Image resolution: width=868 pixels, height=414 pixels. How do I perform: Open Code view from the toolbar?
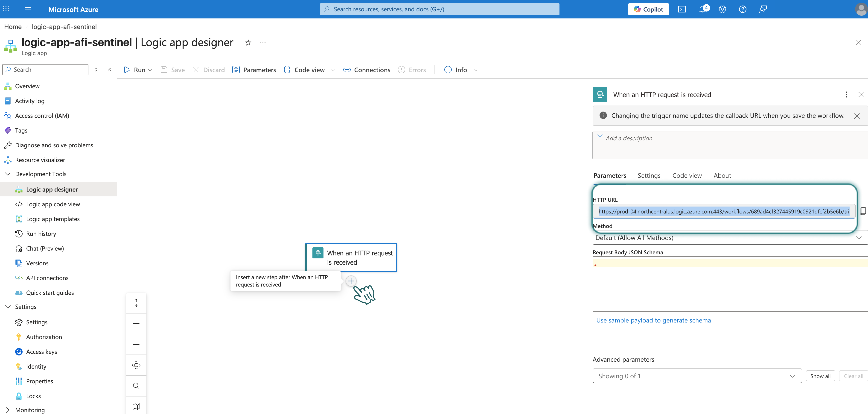point(304,70)
